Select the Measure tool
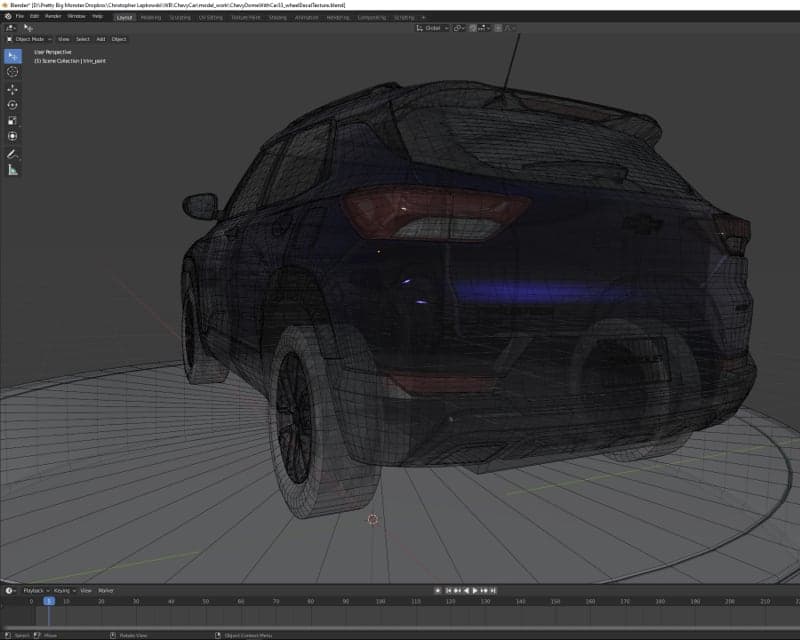Screen dimensions: 800x640 (13, 170)
